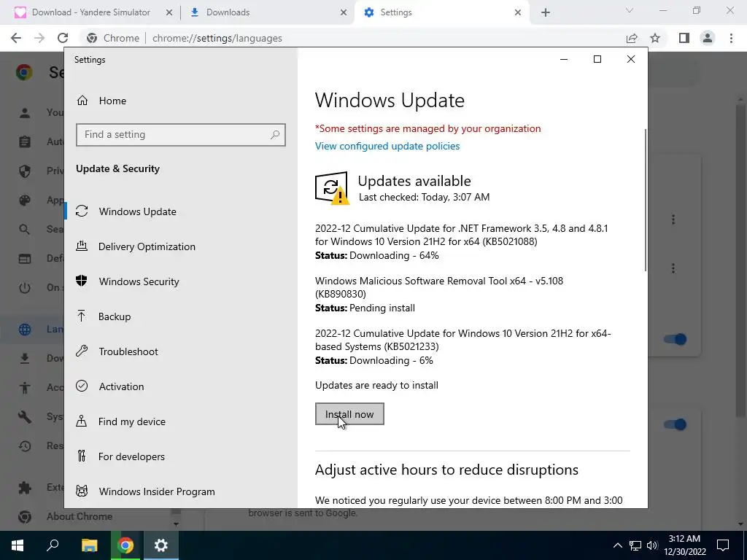The height and width of the screenshot is (560, 747).
Task: Maximize the Windows Settings window
Action: tap(597, 59)
